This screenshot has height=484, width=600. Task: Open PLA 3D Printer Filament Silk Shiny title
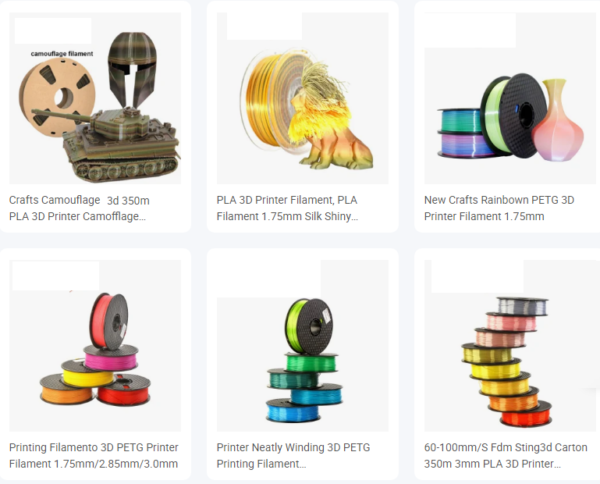pyautogui.click(x=287, y=208)
